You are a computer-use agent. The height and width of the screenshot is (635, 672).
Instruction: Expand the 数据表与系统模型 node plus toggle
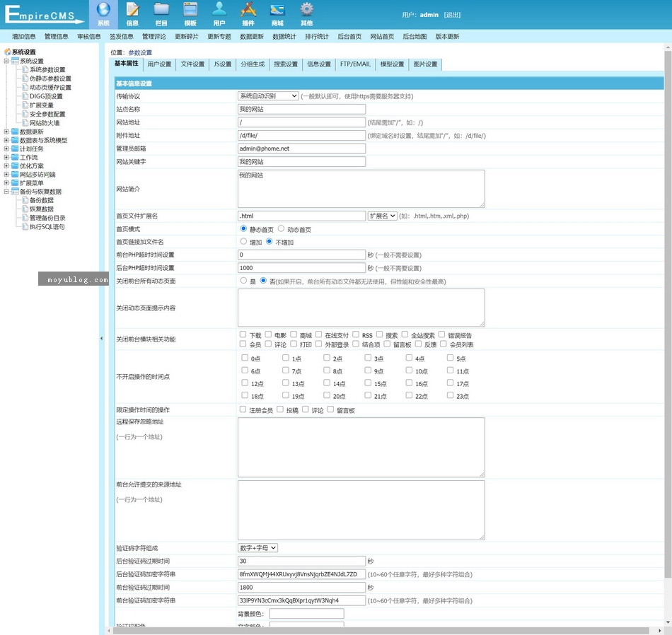(x=6, y=140)
